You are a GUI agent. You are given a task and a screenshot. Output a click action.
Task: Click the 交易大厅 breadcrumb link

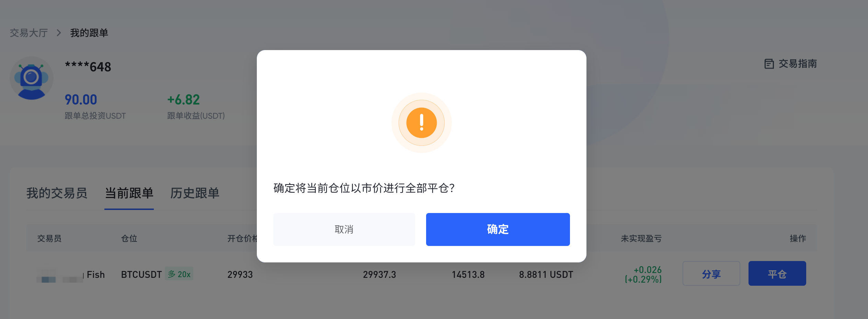29,33
